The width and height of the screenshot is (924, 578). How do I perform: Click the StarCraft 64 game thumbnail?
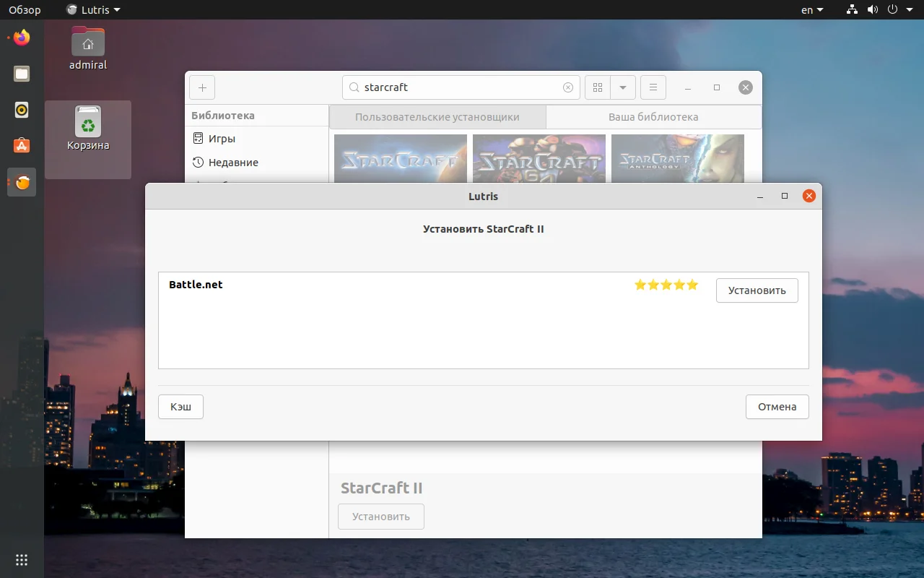(539, 158)
